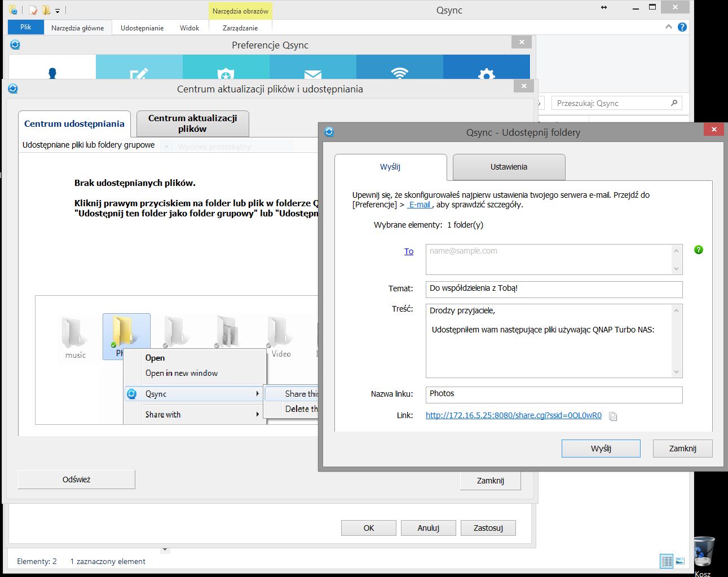Open the user account tab in Preferencje Qsync
The image size is (728, 577).
[x=52, y=68]
